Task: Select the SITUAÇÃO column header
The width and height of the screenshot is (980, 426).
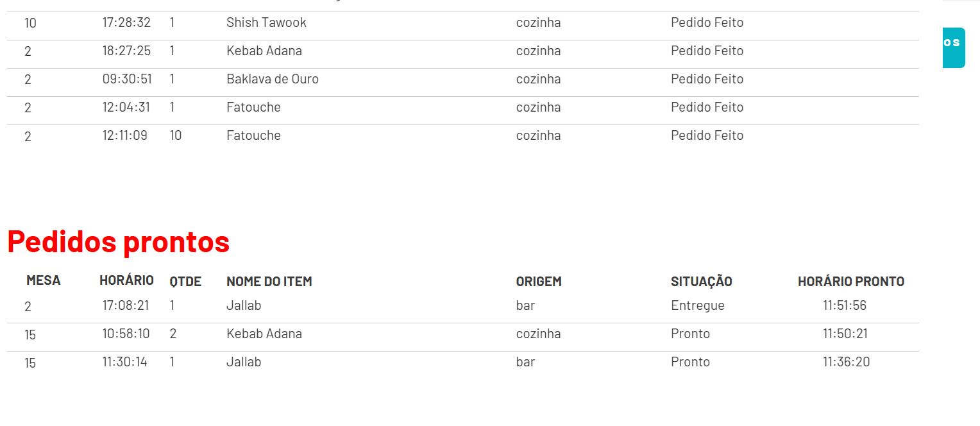Action: (x=701, y=282)
